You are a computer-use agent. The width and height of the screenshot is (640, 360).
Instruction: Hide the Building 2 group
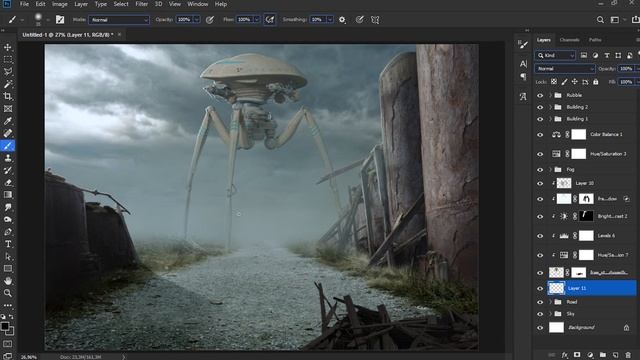[x=540, y=107]
